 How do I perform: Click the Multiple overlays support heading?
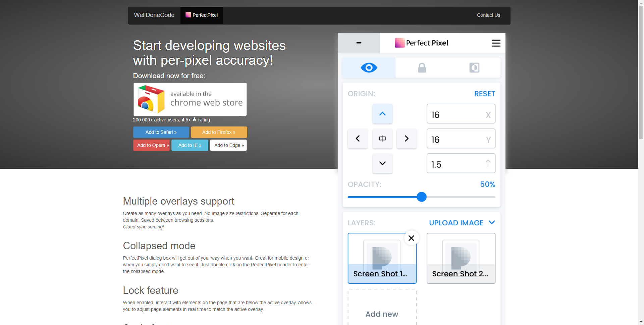178,201
